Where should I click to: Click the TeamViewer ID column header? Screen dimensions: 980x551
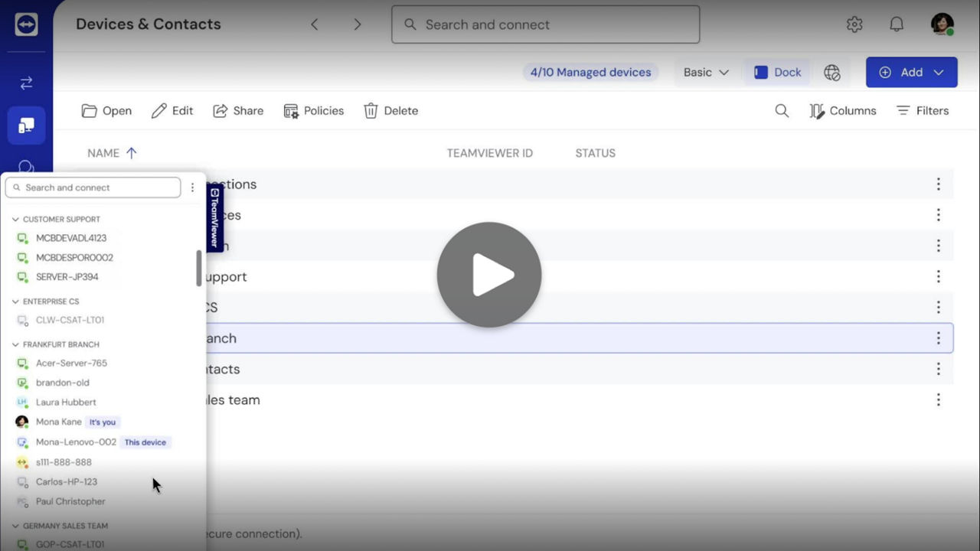point(490,153)
